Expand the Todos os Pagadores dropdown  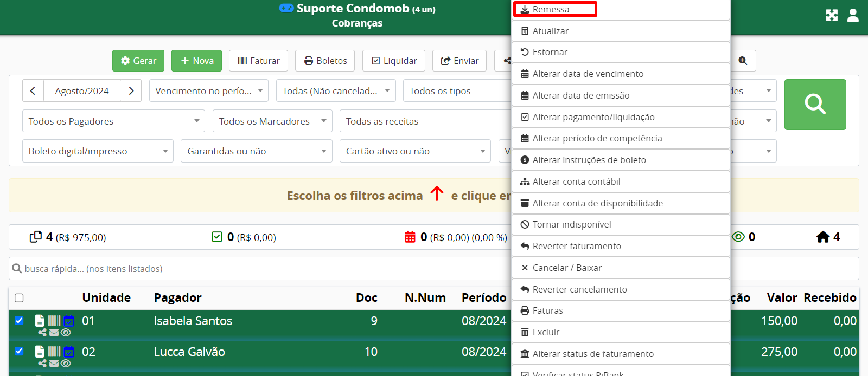click(113, 121)
